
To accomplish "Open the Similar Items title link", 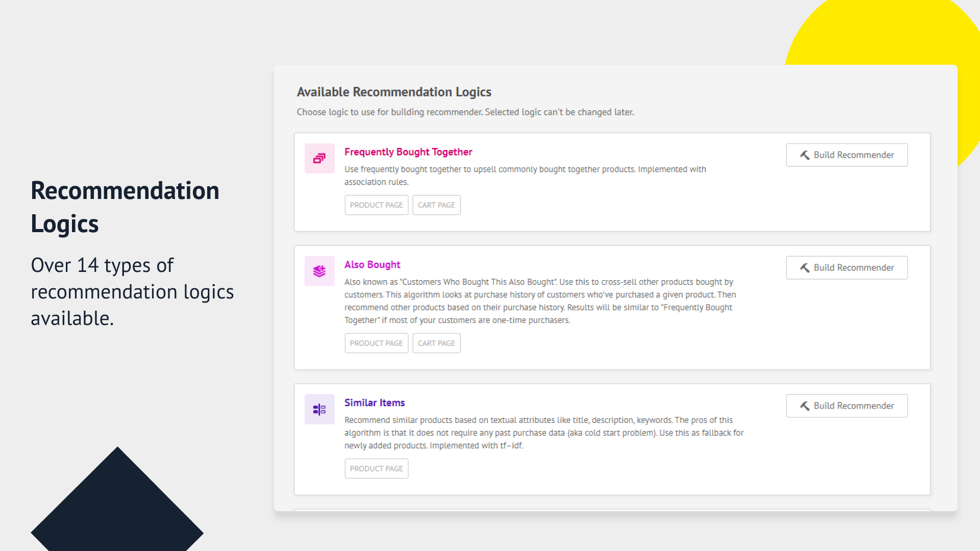I will click(x=374, y=403).
